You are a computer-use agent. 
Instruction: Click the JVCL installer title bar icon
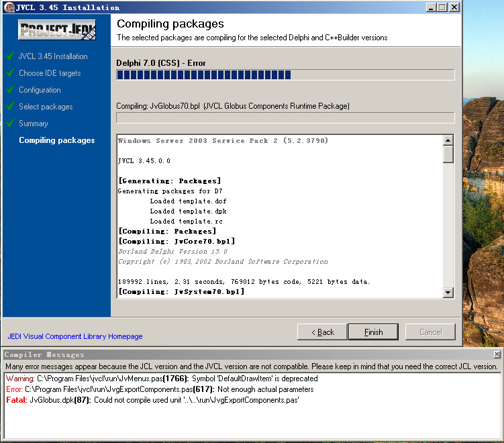(7, 7)
